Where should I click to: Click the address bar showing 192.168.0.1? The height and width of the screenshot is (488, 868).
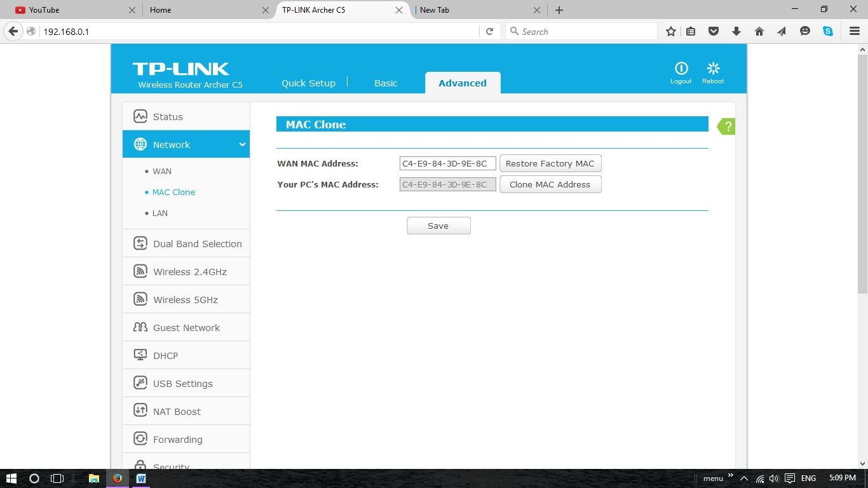point(259,31)
